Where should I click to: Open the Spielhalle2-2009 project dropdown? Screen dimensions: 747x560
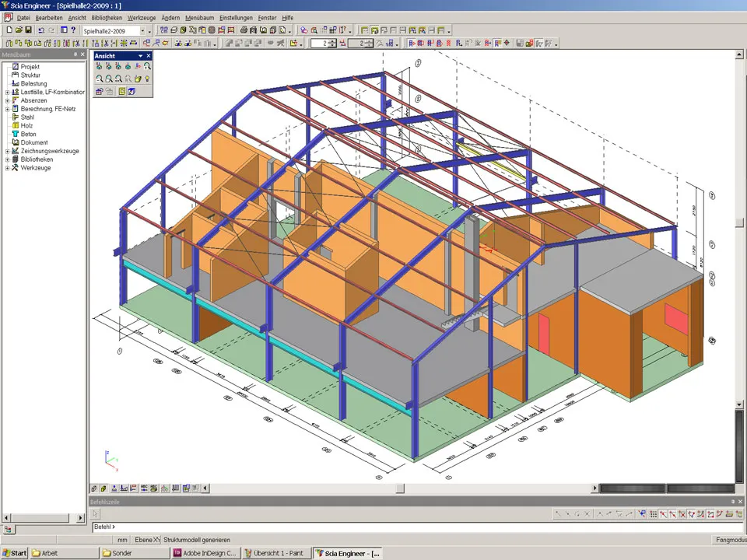(x=142, y=30)
